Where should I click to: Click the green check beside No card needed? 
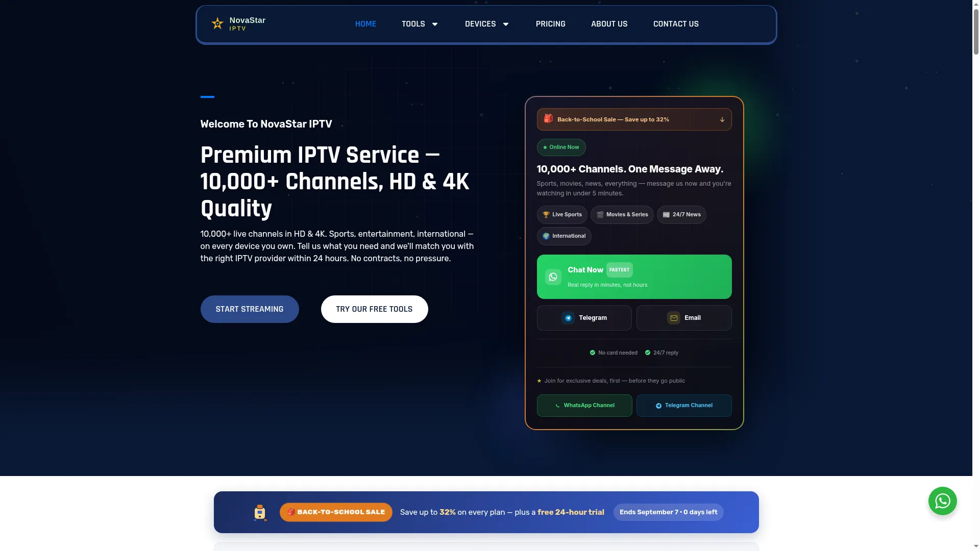[593, 353]
